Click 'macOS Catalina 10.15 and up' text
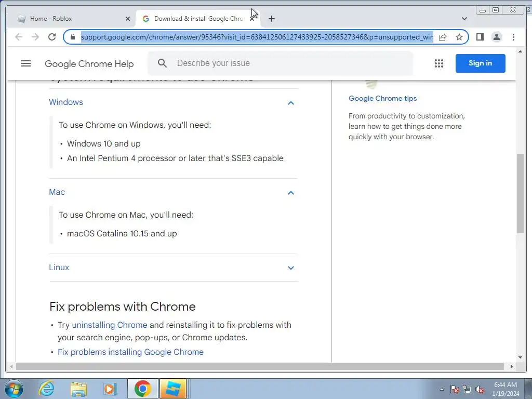 pyautogui.click(x=122, y=233)
